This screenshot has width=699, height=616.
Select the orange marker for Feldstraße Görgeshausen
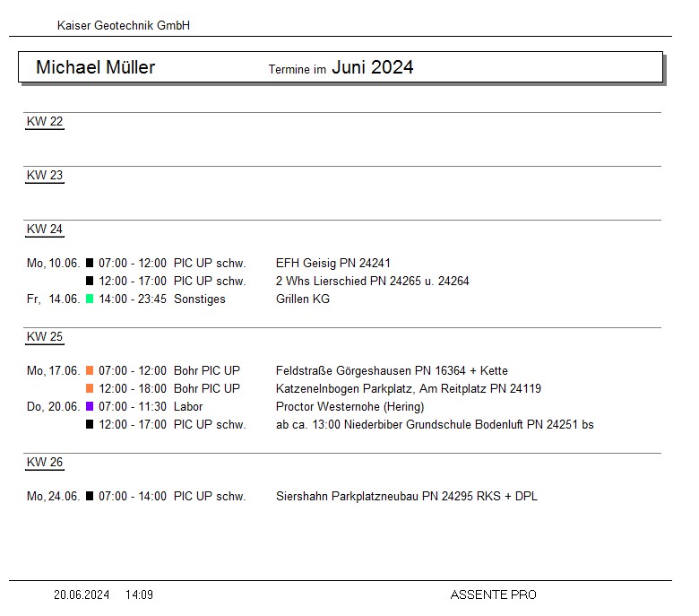coord(90,371)
